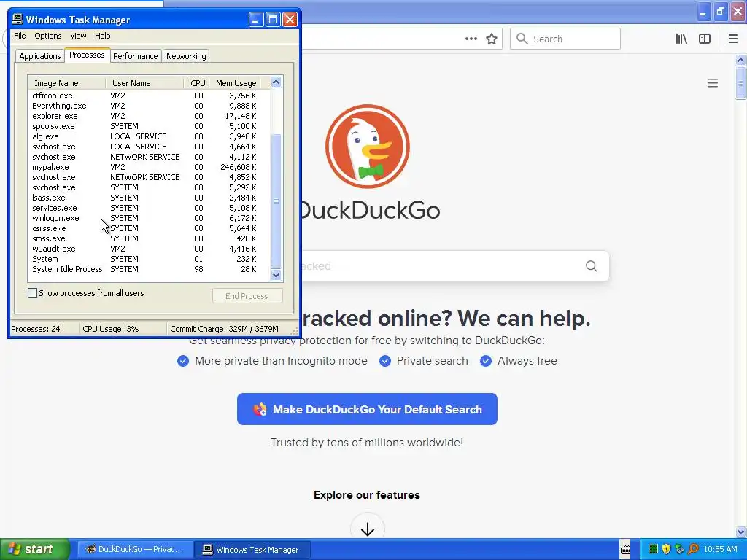747x560 pixels.
Task: Select the ctfmon.exe process row
Action: (149, 96)
